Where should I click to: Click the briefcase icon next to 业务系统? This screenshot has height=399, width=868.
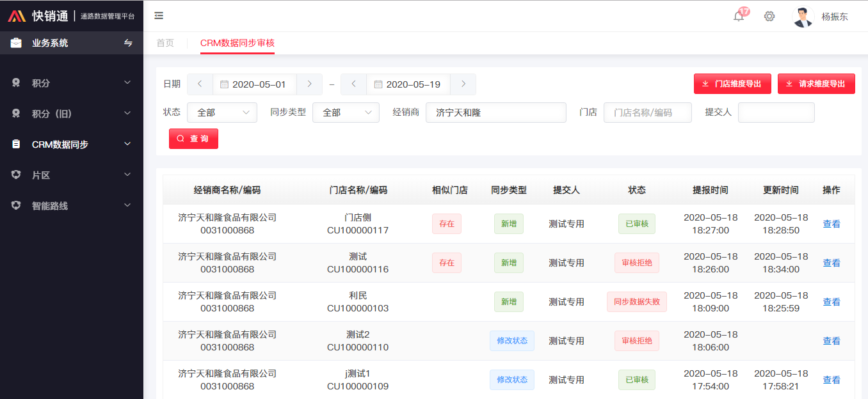coord(16,43)
